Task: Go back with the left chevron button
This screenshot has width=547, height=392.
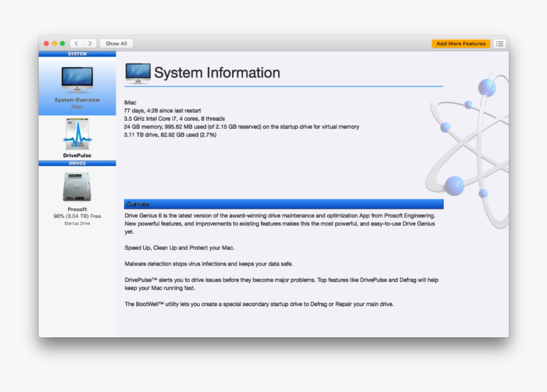Action: pos(76,44)
